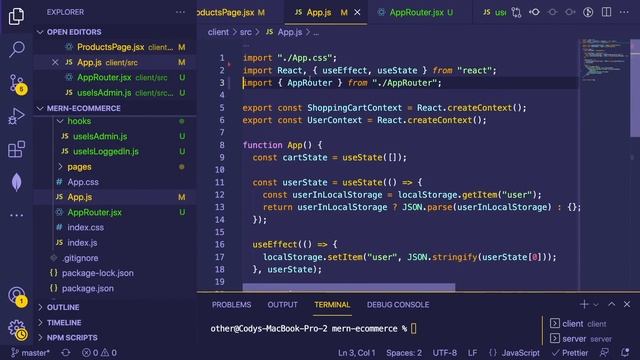Open the Accounts icon in activity bar
The image size is (640, 360).
17,296
